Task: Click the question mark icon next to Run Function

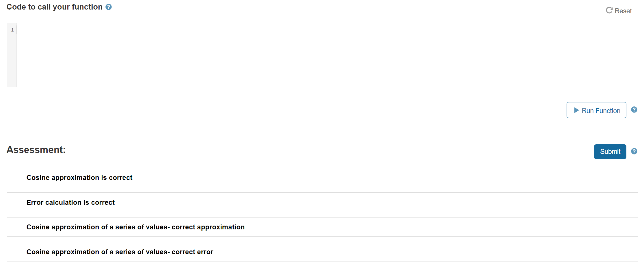Action: click(x=634, y=110)
